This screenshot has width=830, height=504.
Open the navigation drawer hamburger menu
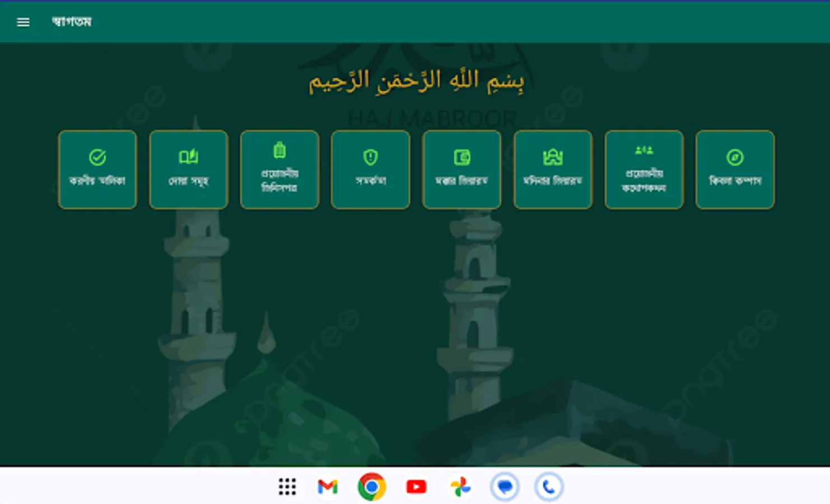pos(23,22)
